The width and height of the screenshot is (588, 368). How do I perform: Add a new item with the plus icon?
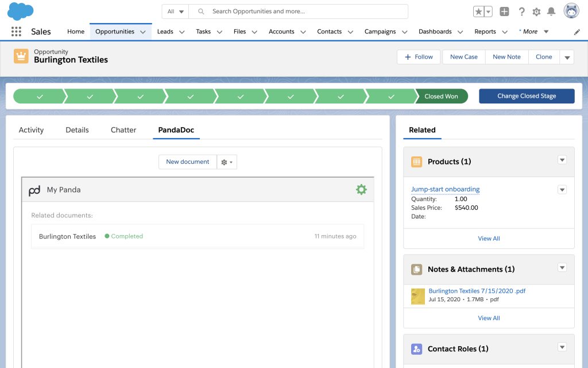click(x=504, y=11)
